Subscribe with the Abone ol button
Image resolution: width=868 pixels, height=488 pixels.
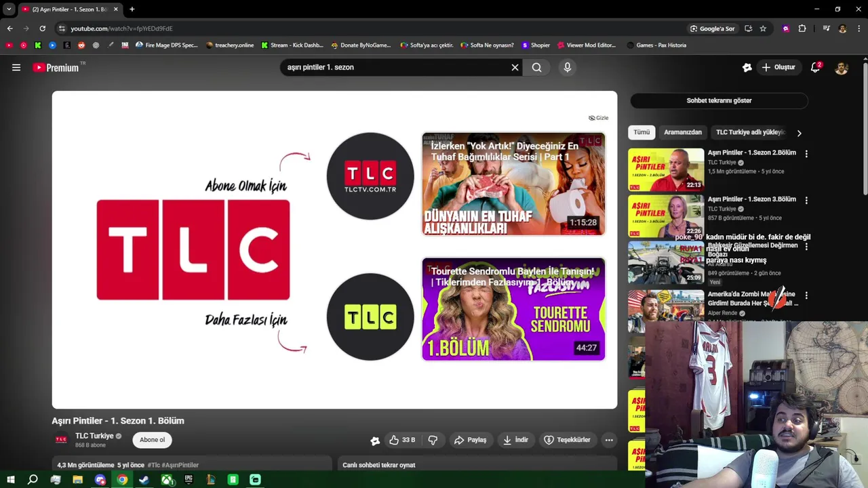152,440
